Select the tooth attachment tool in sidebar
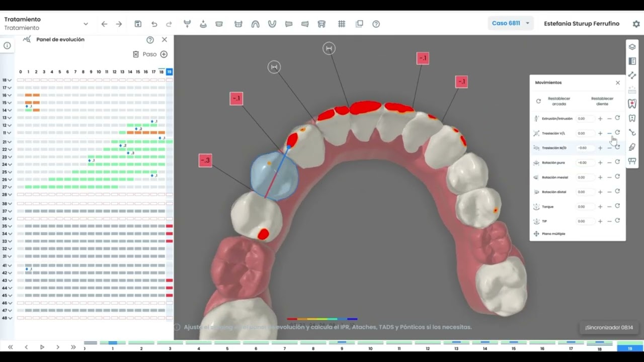 click(x=632, y=119)
